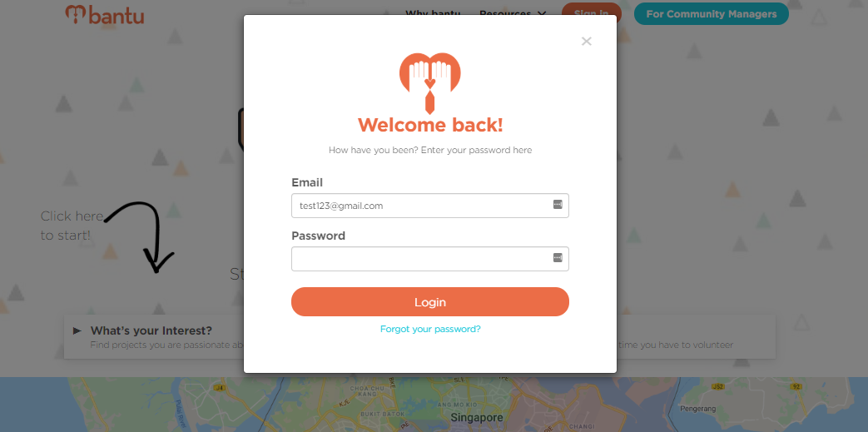Click the bantu heart-hands logo in dialog
The width and height of the screenshot is (868, 432).
click(x=430, y=82)
